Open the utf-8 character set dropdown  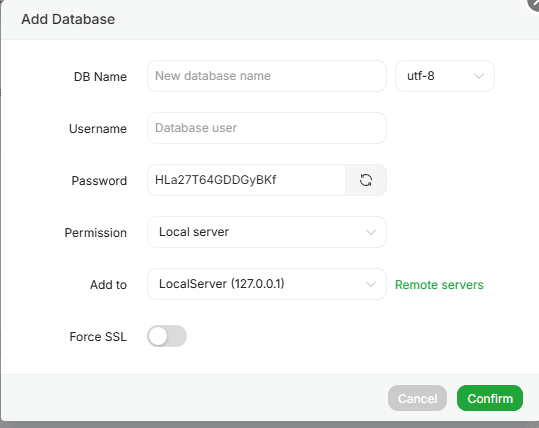(x=445, y=76)
